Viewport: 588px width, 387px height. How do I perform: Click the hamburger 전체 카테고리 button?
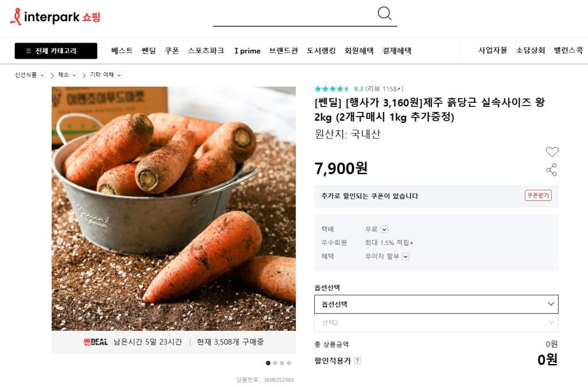[56, 51]
